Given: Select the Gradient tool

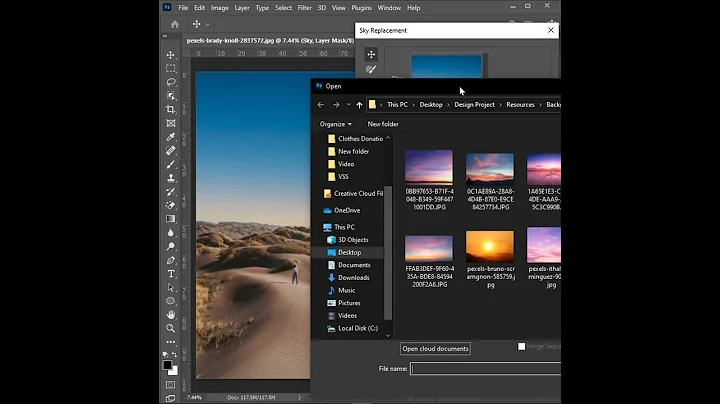Looking at the screenshot, I should 171,219.
